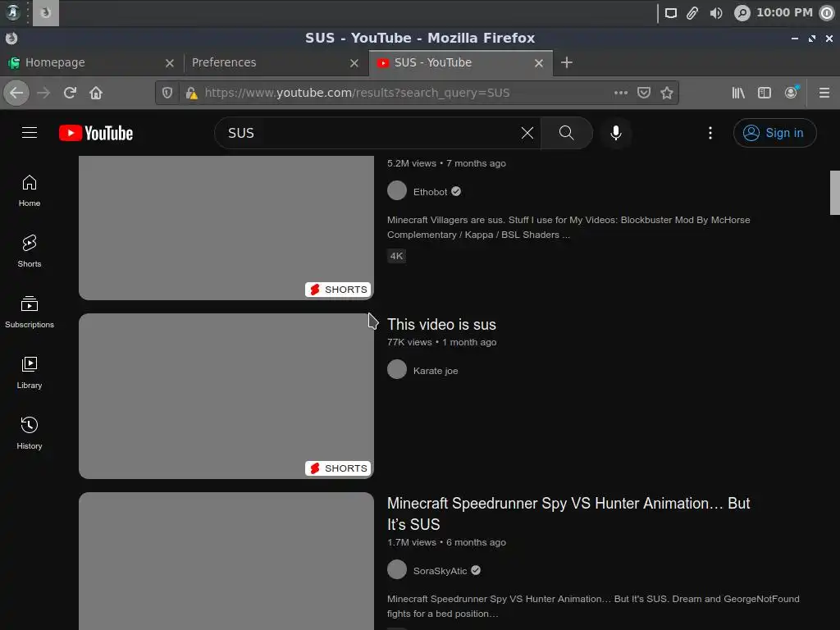Click the 77K views text
This screenshot has height=630, width=840.
[x=409, y=342]
